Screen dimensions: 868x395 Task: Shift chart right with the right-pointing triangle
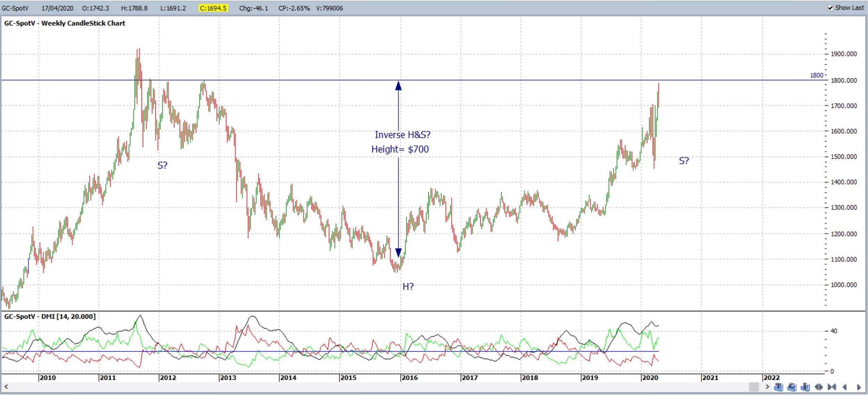click(859, 387)
